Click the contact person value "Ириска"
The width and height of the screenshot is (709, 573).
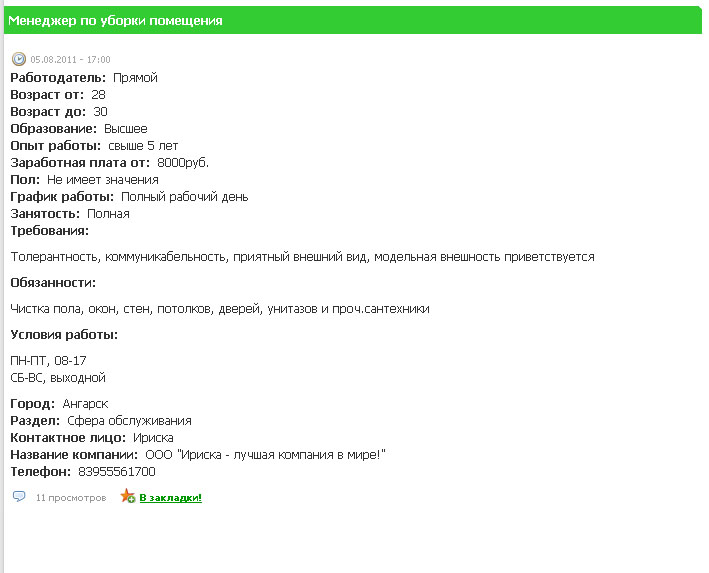pyautogui.click(x=153, y=438)
